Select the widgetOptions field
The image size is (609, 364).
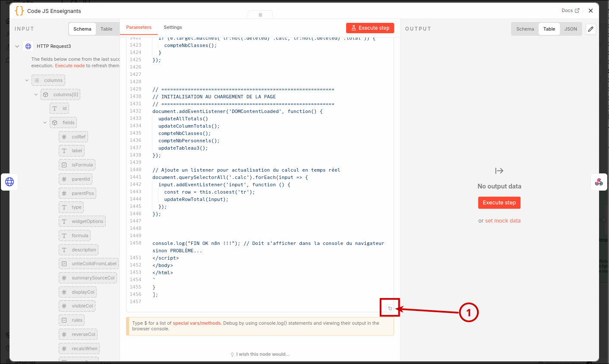point(82,222)
